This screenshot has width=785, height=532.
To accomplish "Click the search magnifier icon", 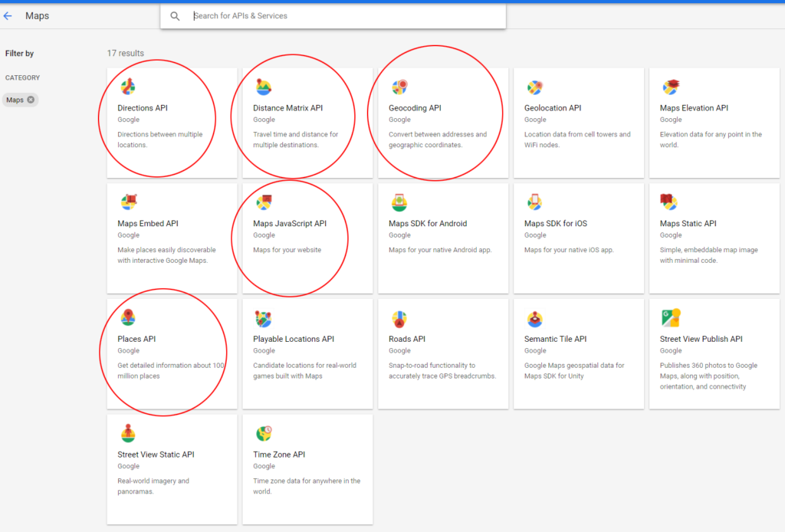I will [176, 15].
